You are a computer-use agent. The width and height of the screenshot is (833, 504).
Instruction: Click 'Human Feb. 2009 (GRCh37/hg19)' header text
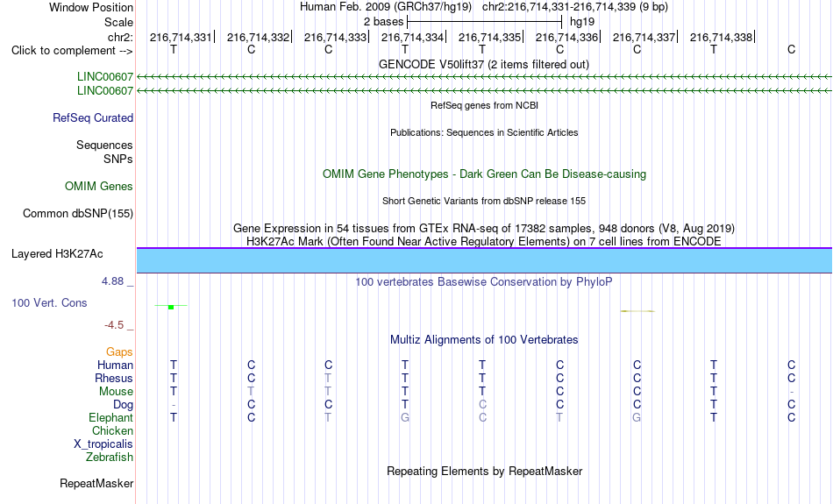click(x=386, y=7)
